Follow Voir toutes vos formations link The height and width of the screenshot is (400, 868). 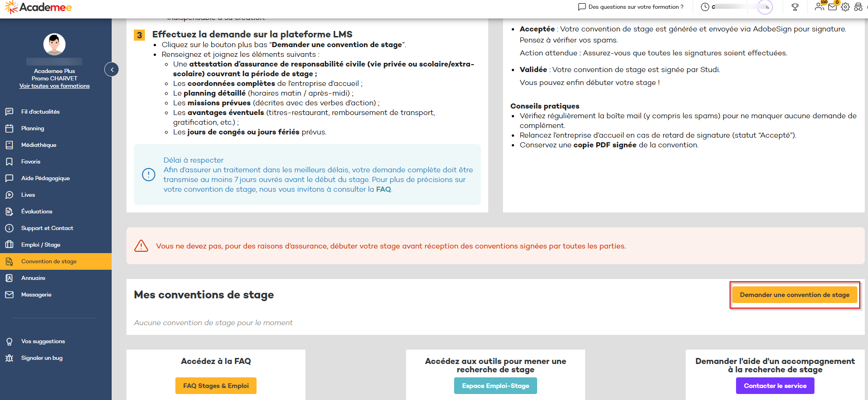click(x=54, y=86)
